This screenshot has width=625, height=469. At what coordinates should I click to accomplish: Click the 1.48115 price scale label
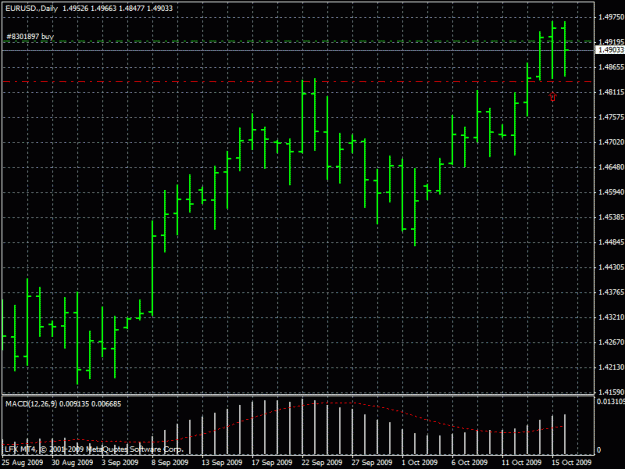611,92
